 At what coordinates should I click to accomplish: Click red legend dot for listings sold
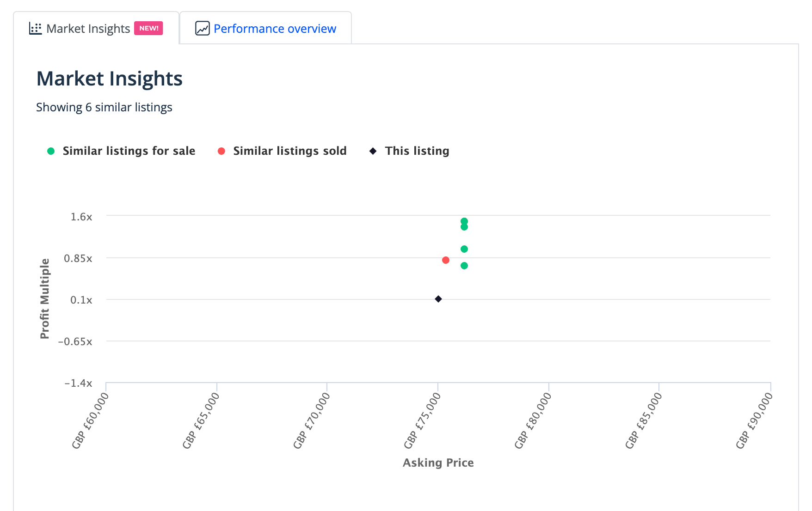(221, 151)
